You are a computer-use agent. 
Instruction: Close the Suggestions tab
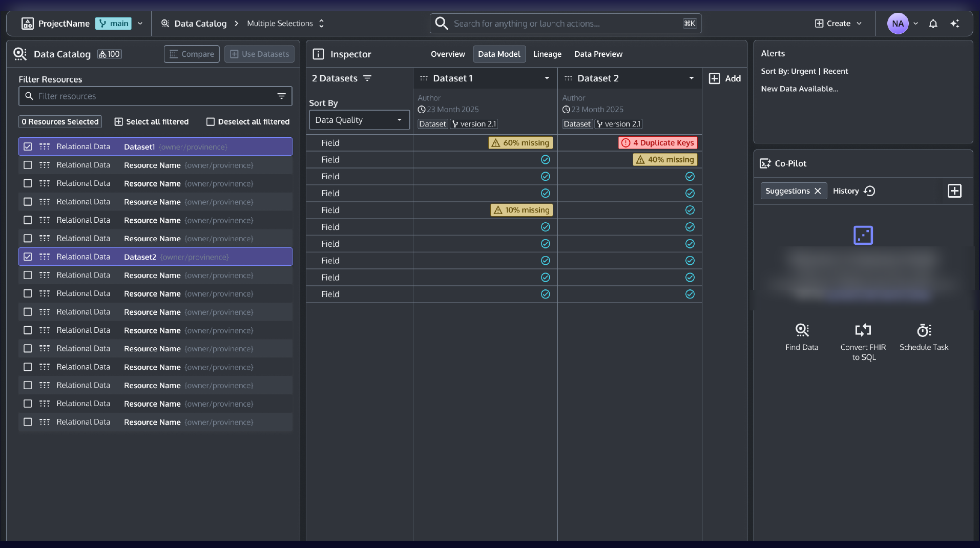818,191
